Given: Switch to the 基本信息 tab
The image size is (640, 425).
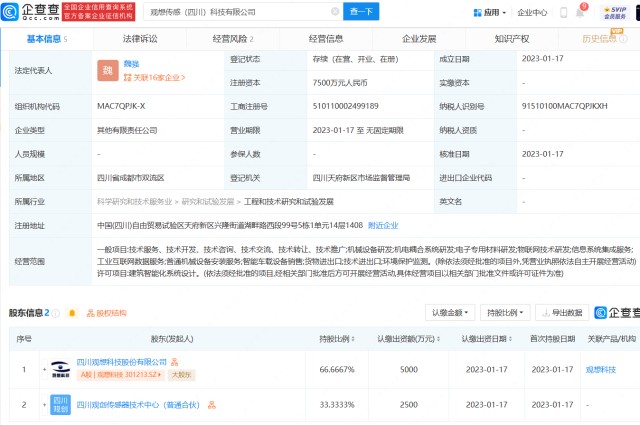Looking at the screenshot, I should click(x=47, y=39).
